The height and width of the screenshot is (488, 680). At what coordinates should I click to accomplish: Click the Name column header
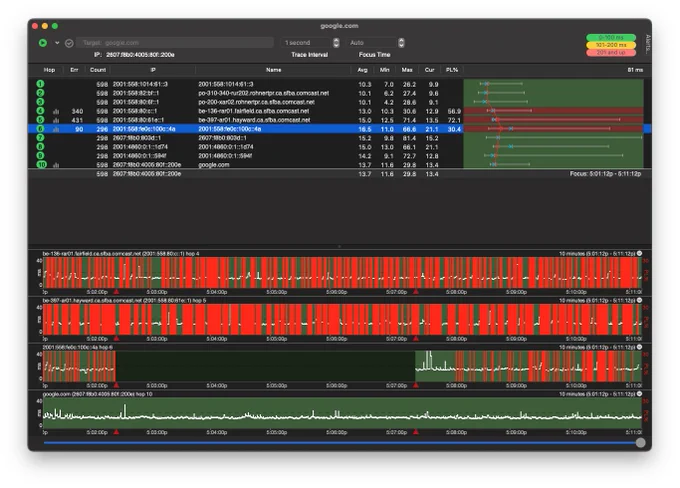273,70
